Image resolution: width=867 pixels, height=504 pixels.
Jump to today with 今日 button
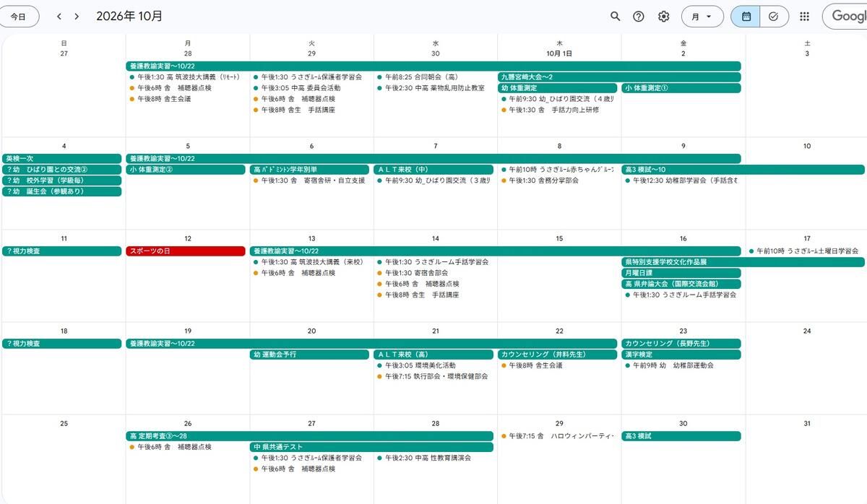pyautogui.click(x=18, y=17)
